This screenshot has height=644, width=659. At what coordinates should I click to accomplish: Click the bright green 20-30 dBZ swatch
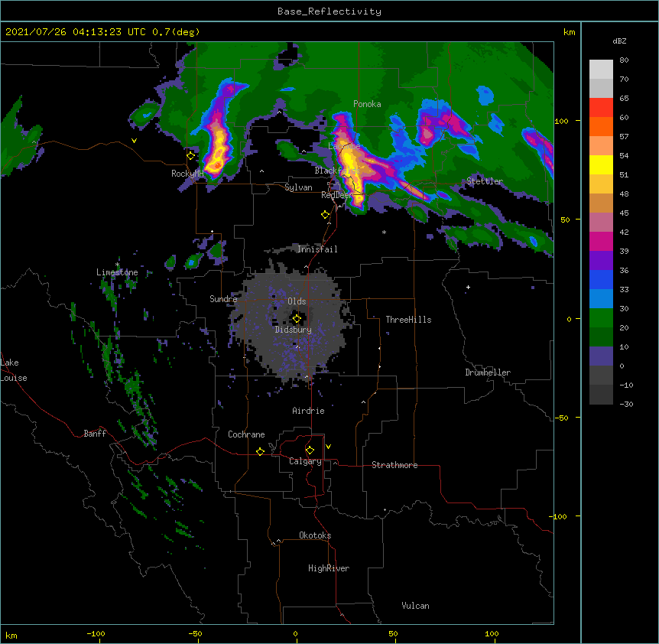[601, 318]
